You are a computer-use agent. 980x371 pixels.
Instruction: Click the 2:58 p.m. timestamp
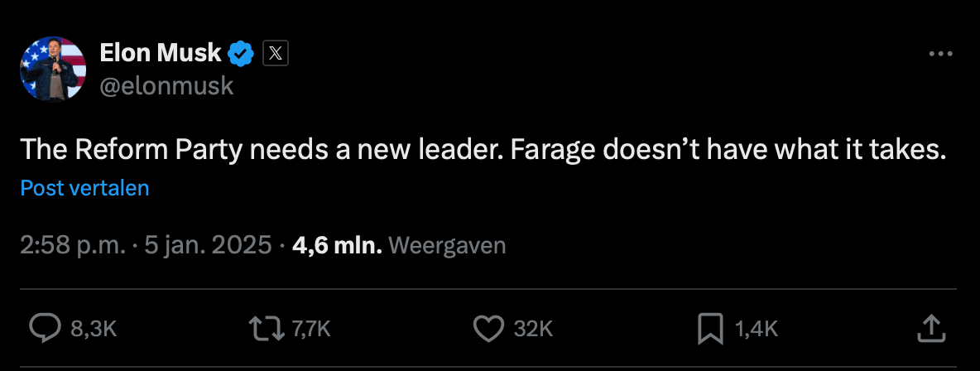(x=72, y=245)
